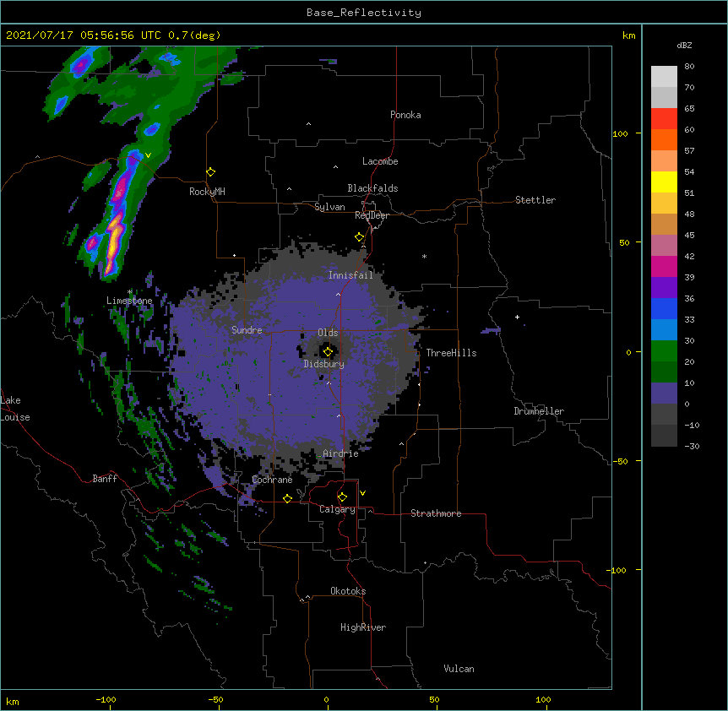Click the 80 value in dBZ legend
Screen dimensions: 728x711
click(x=689, y=67)
